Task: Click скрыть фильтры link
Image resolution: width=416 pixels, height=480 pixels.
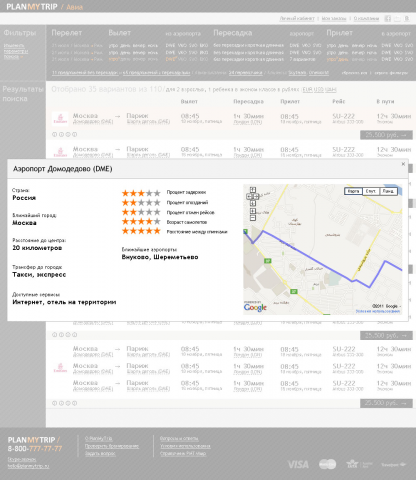Action: pos(391,73)
